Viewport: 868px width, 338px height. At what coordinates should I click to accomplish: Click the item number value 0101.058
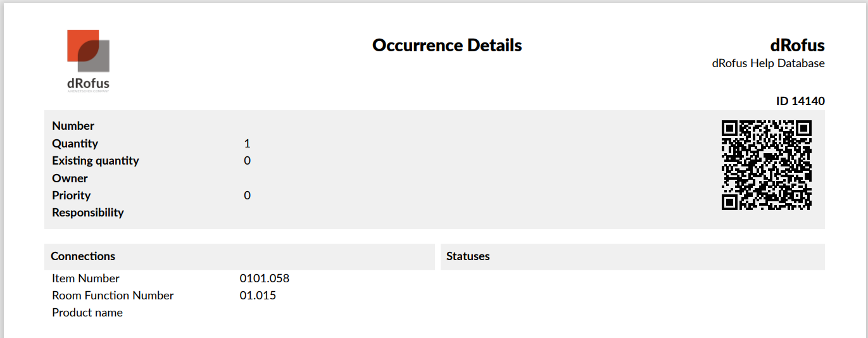point(264,279)
